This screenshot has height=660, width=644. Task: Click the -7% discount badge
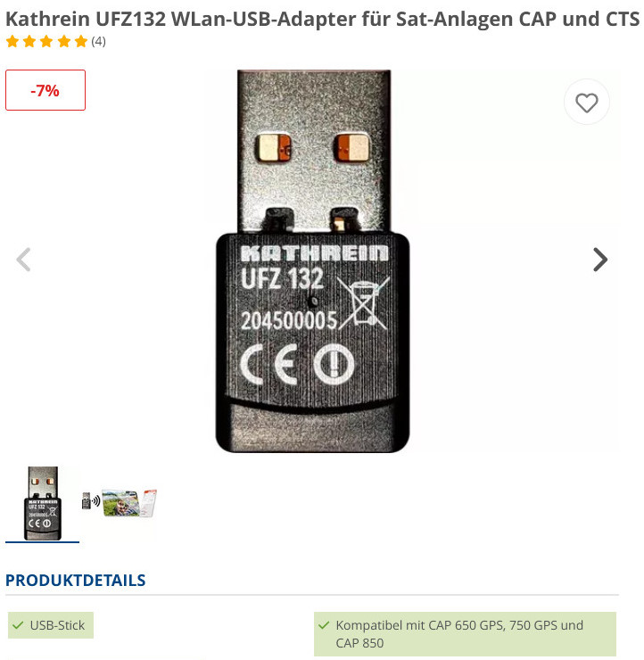45,90
